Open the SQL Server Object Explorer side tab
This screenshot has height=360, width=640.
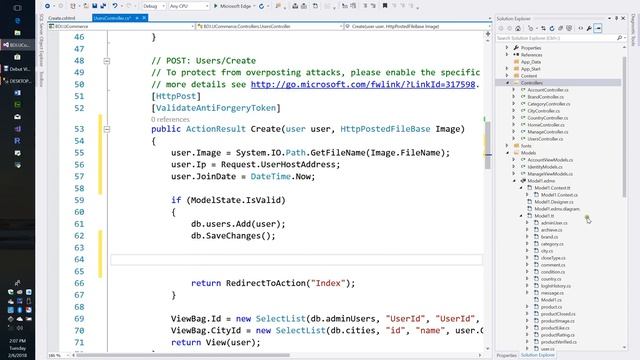coord(41,40)
